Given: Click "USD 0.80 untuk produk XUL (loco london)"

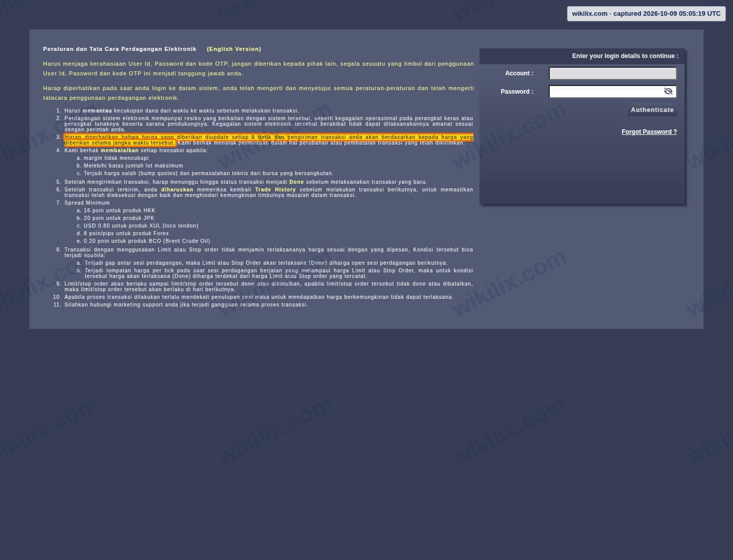Looking at the screenshot, I should 141,226.
